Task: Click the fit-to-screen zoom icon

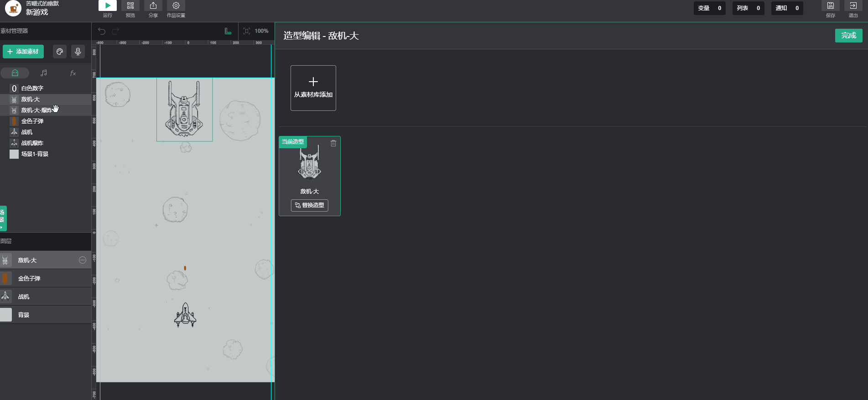Action: (247, 31)
